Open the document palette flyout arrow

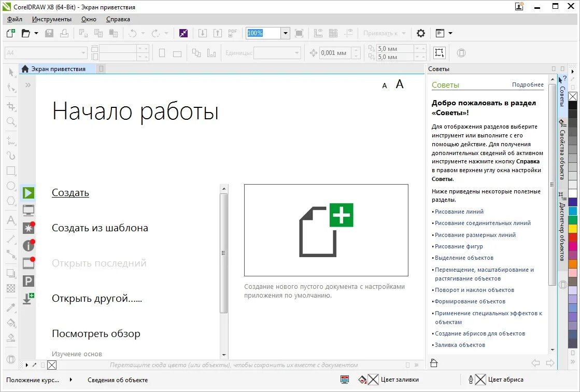coord(27,366)
